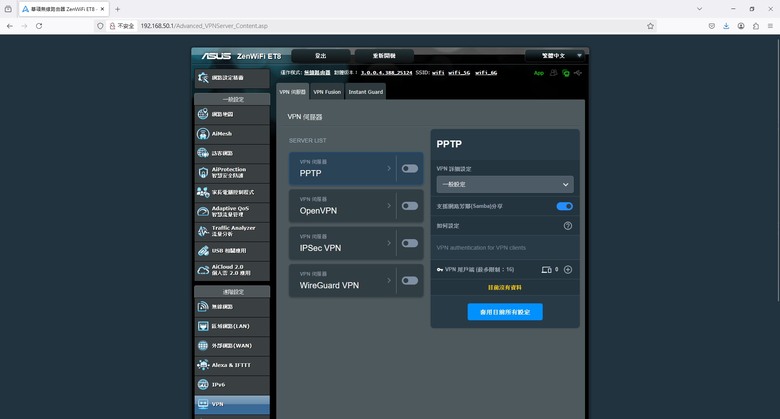780x419 pixels.
Task: Bookmark page with star icon
Action: pyautogui.click(x=650, y=26)
